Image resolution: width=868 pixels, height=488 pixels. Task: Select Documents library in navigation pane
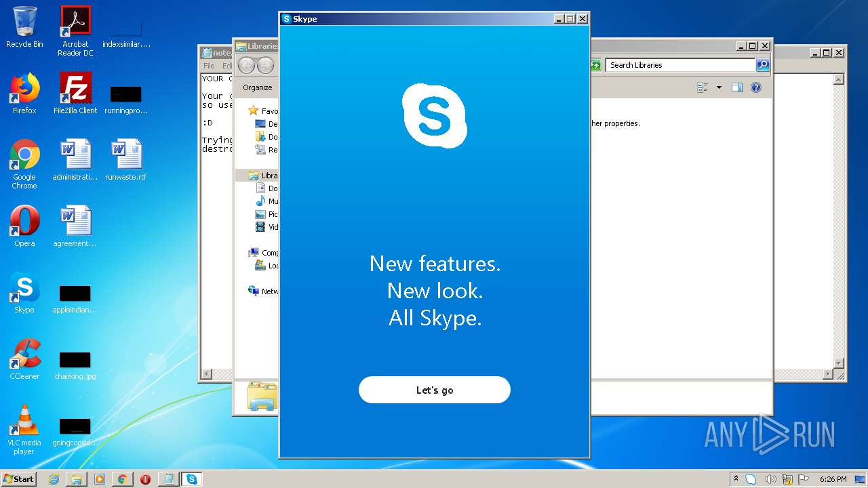coord(267,188)
